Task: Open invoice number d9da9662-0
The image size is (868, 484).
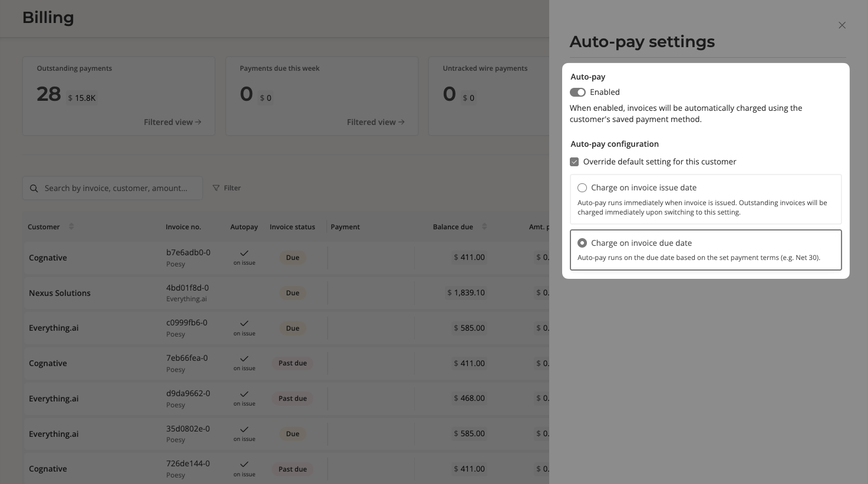Action: [x=188, y=393]
